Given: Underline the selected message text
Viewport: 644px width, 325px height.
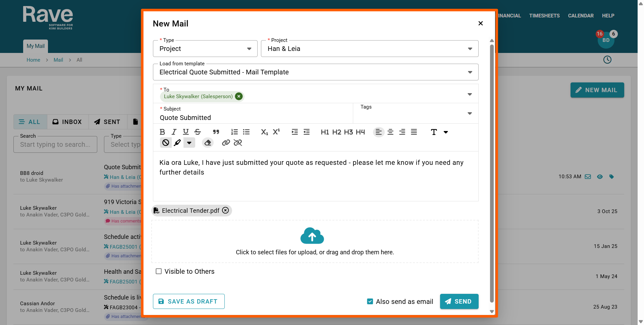Looking at the screenshot, I should click(186, 132).
